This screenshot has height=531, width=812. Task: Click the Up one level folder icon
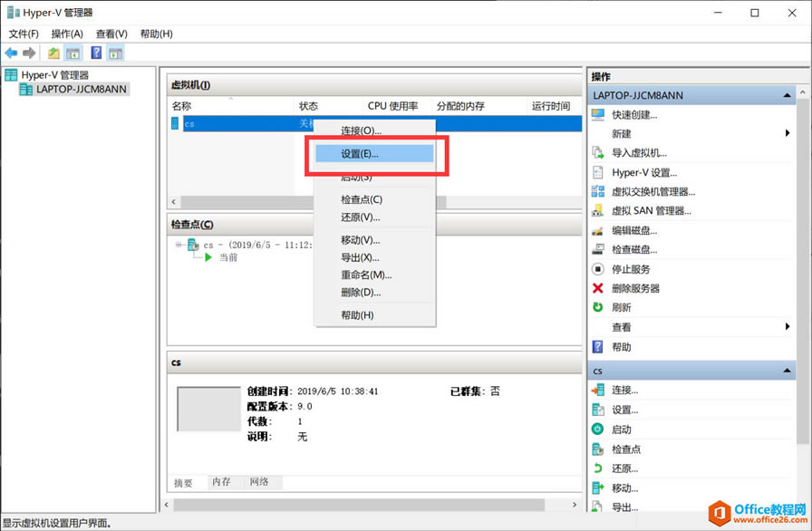click(x=53, y=53)
